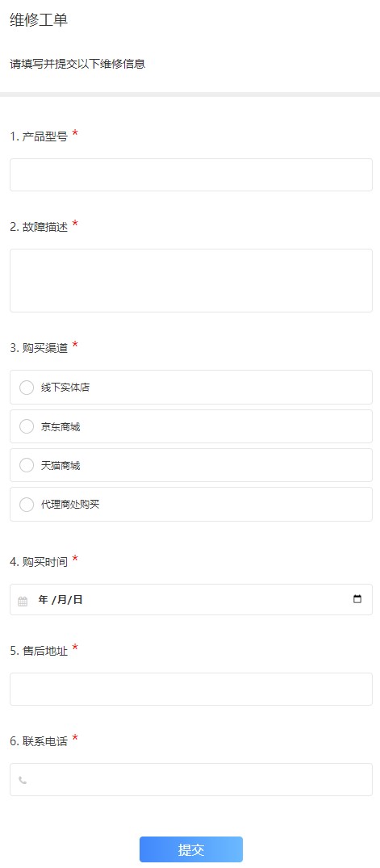Click the 产品型号 question label

(39, 136)
